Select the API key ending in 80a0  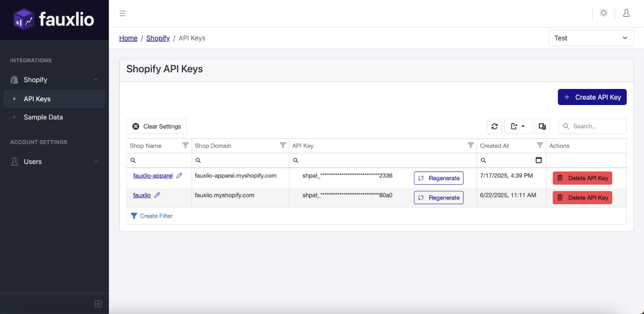(347, 196)
